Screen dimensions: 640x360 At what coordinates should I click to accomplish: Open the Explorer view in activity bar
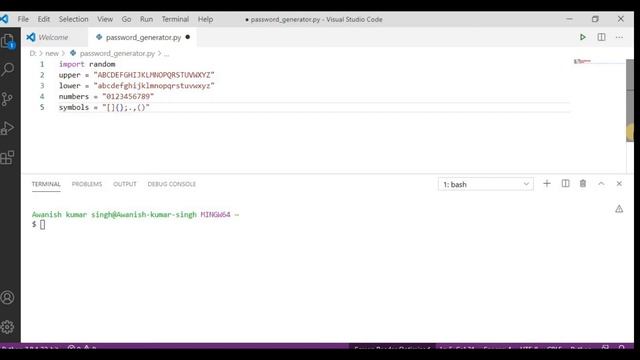pos(8,41)
